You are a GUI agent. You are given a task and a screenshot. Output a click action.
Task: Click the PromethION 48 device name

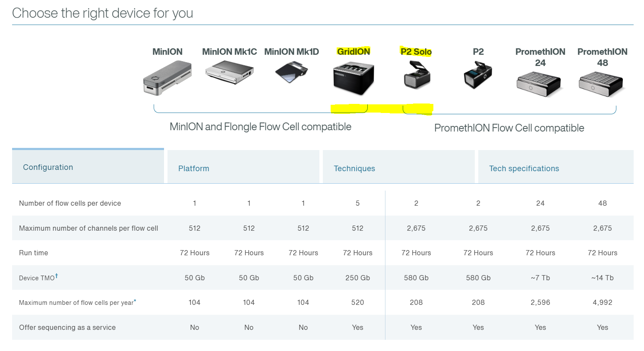(x=603, y=57)
